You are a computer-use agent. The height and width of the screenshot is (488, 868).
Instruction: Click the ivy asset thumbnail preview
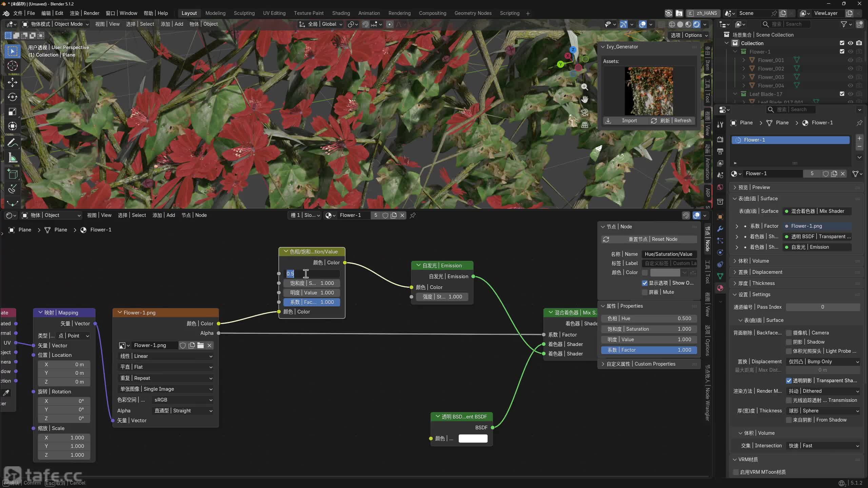point(649,91)
